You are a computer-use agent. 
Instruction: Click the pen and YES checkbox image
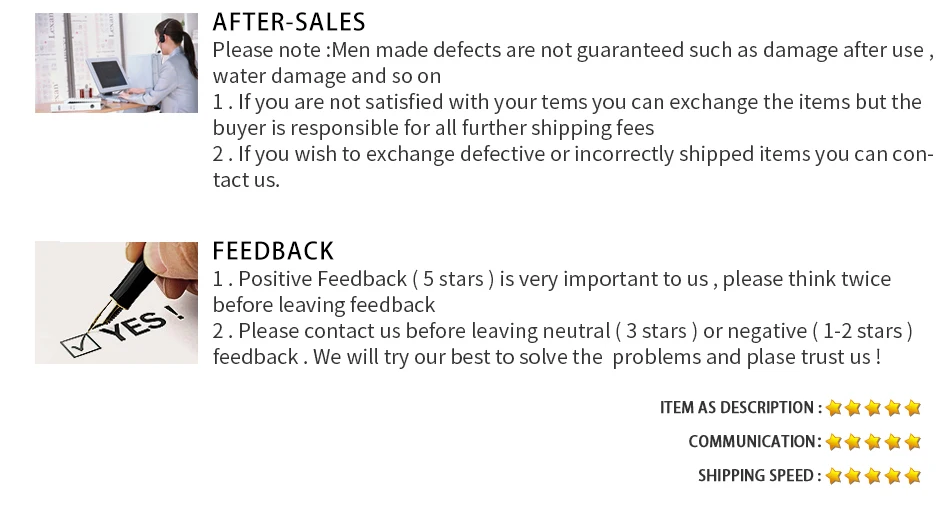click(x=116, y=302)
